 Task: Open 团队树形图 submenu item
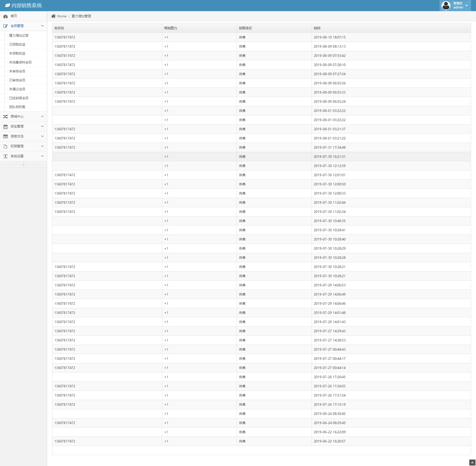coord(17,107)
